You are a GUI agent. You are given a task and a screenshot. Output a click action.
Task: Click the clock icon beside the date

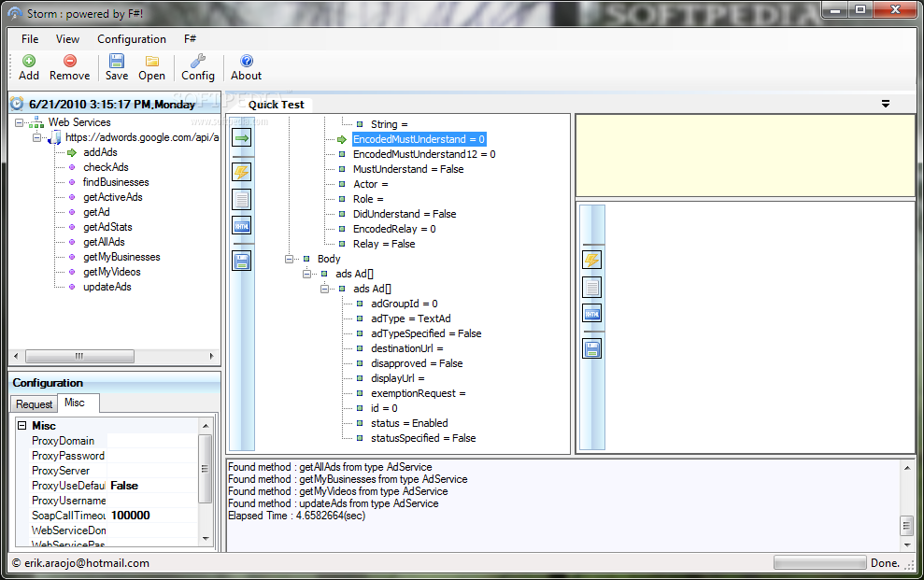[x=17, y=105]
